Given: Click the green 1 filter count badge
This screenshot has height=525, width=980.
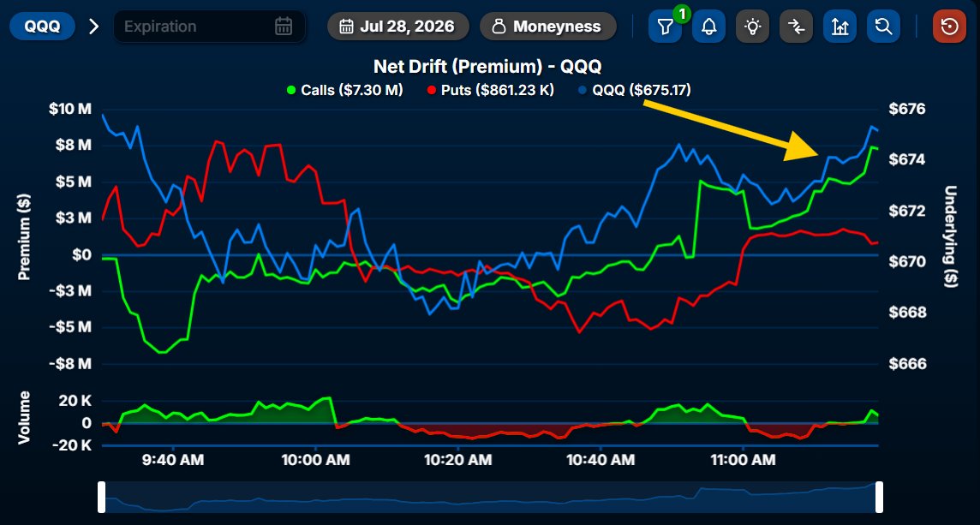Looking at the screenshot, I should coord(682,13).
